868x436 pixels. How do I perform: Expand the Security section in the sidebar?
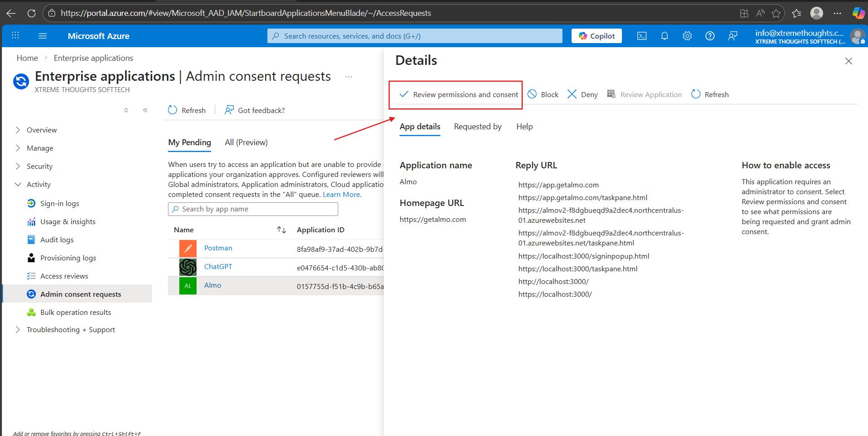[18, 166]
